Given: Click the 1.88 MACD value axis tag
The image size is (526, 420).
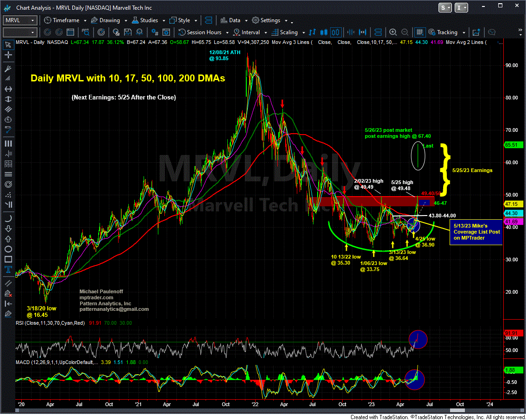Looking at the screenshot, I should pos(513,370).
